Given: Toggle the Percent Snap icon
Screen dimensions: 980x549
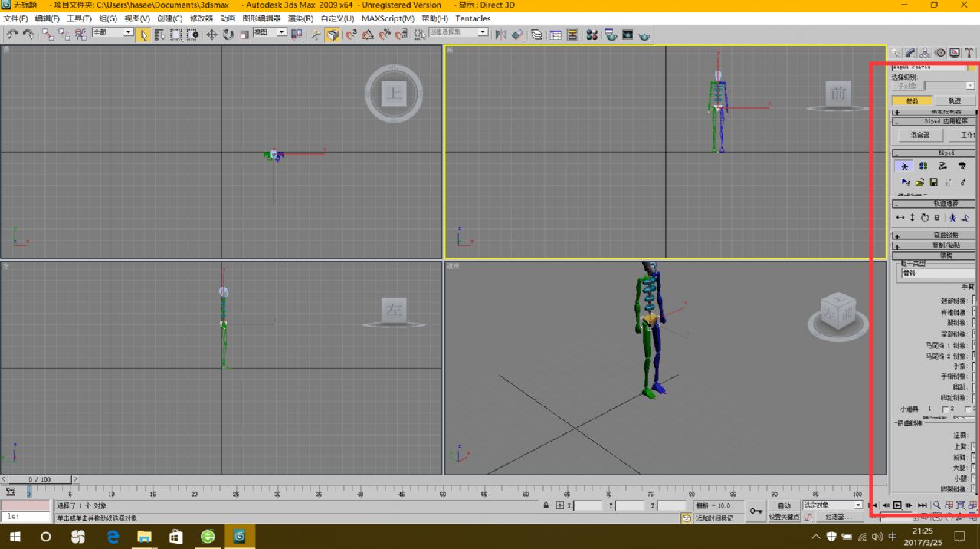Looking at the screenshot, I should click(x=385, y=35).
